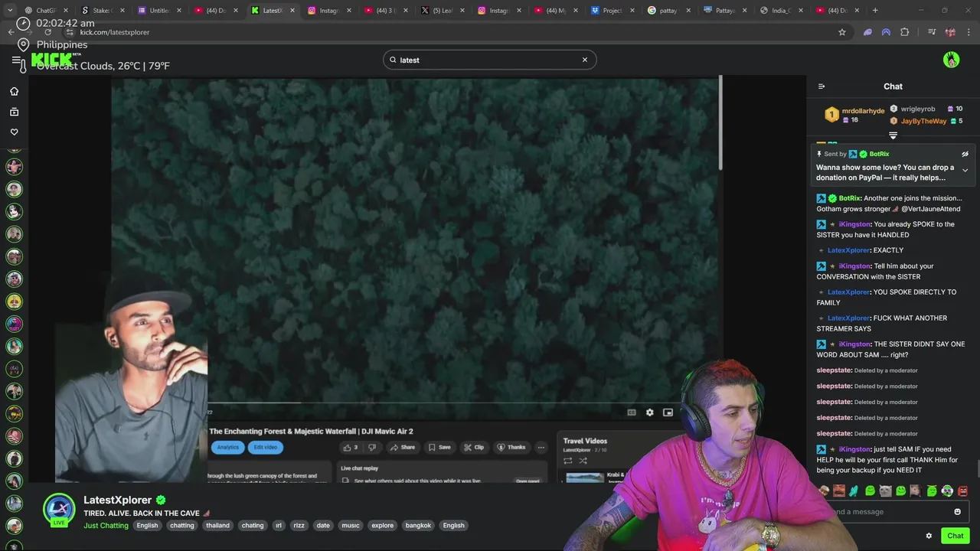Select the thailand tag
The width and height of the screenshot is (980, 551).
pyautogui.click(x=217, y=526)
